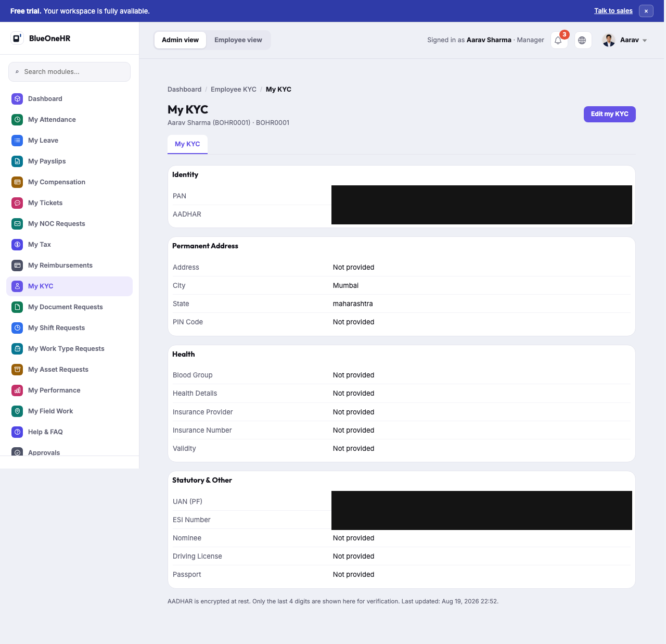
Task: Dismiss the free trial banner
Action: 646,11
